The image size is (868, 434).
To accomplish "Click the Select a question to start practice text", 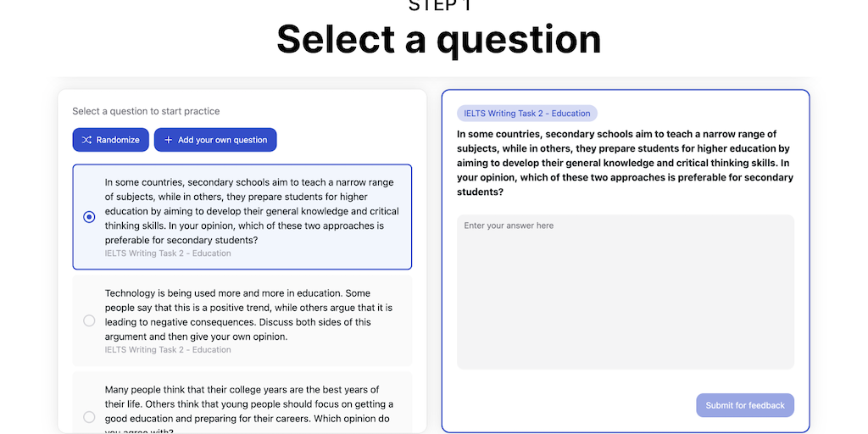I will [146, 111].
